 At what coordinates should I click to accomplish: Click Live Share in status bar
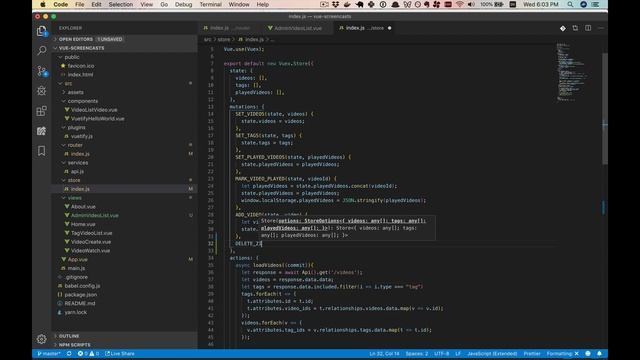tap(120, 353)
